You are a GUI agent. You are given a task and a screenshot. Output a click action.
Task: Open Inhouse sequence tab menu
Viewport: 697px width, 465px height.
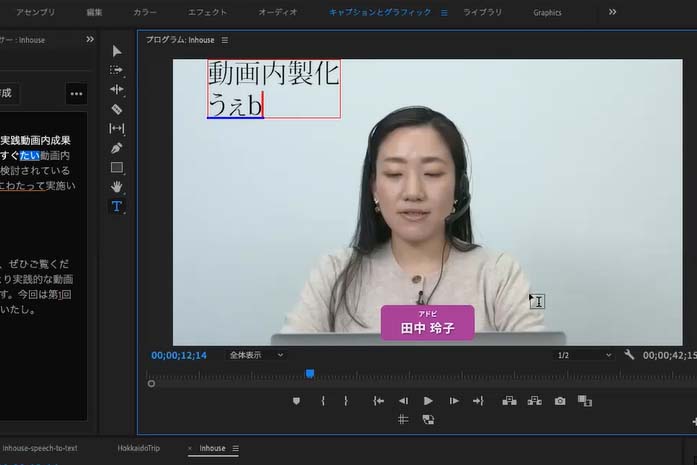coord(236,449)
